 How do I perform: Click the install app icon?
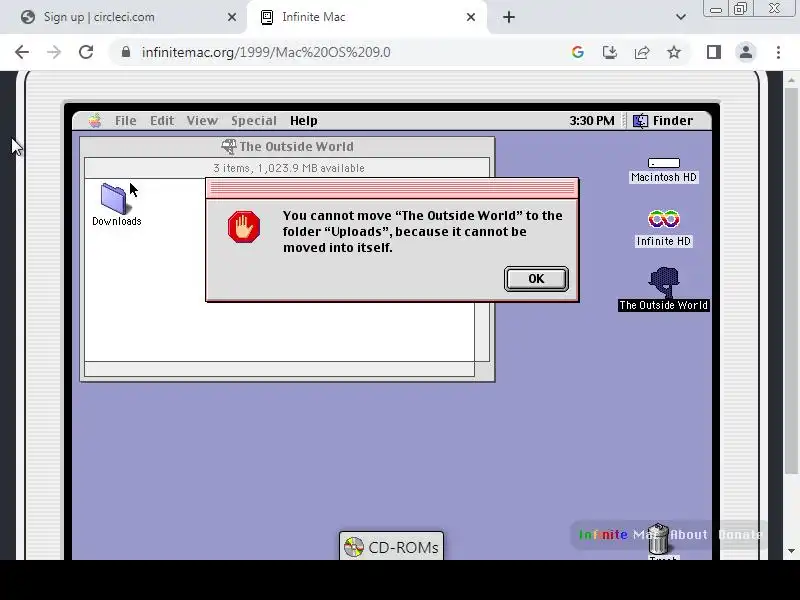pyautogui.click(x=610, y=52)
